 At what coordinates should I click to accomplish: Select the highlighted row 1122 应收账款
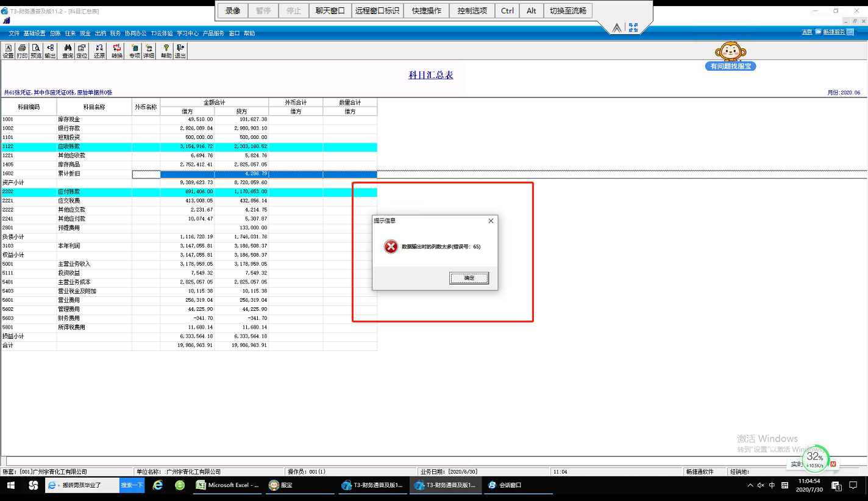click(189, 147)
